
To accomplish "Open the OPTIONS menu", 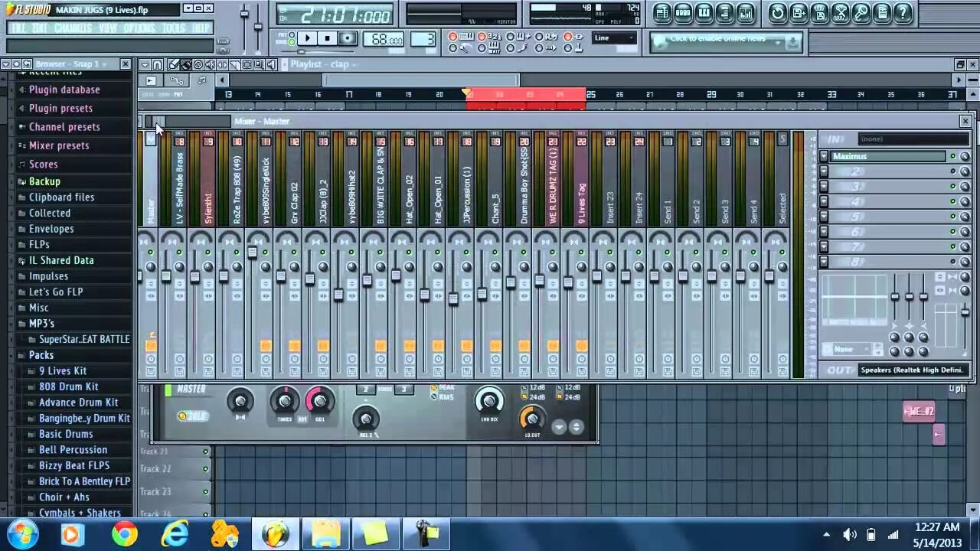I will 139,28.
